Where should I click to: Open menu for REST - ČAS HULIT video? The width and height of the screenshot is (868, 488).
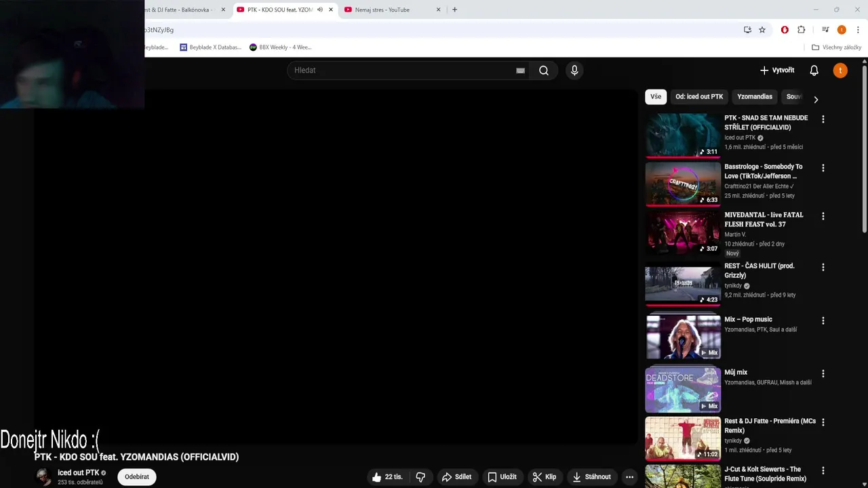tap(823, 268)
